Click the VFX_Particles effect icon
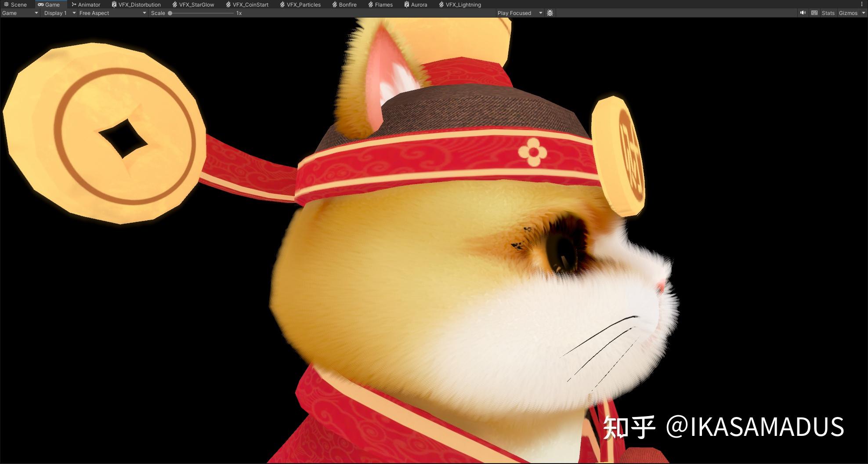Image resolution: width=868 pixels, height=464 pixels. click(x=282, y=4)
